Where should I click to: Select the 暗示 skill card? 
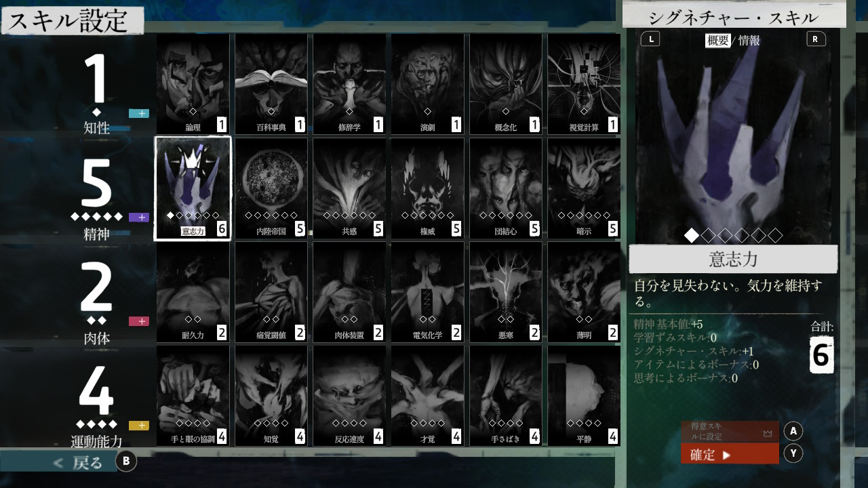[584, 188]
